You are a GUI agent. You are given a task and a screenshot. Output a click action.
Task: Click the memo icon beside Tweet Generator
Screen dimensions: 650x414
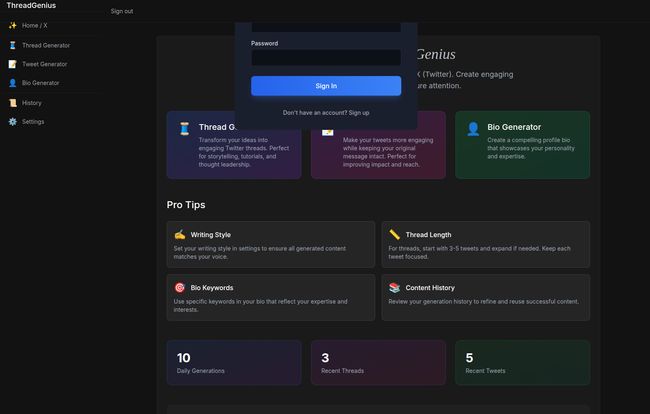13,64
